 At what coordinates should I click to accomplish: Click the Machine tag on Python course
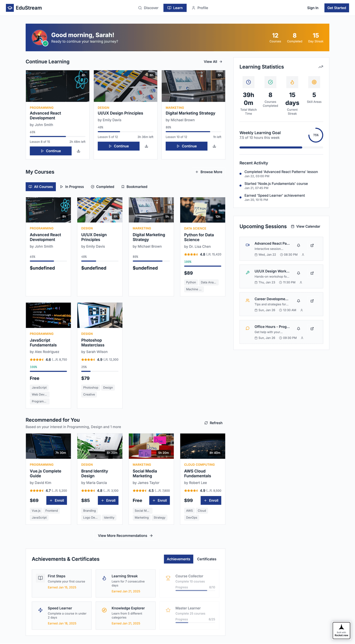coord(194,289)
